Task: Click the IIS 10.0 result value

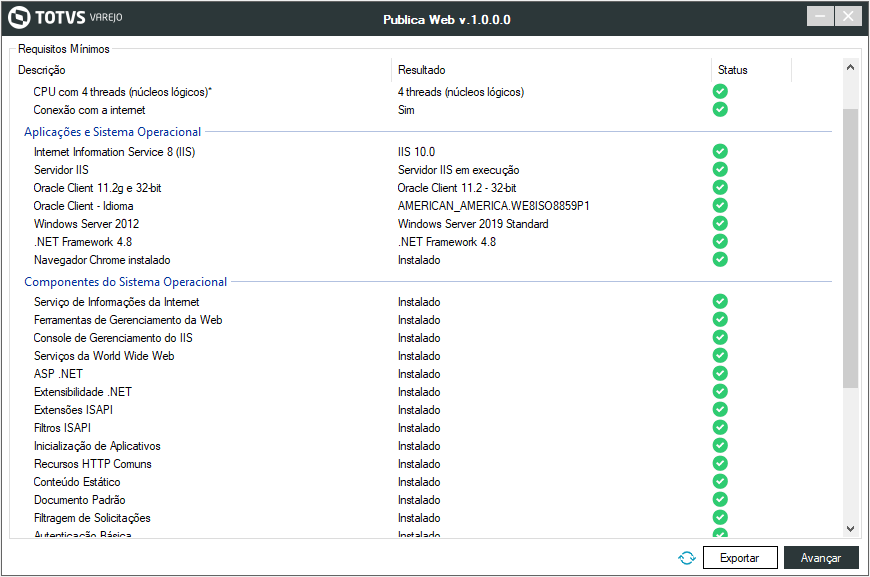Action: coord(416,151)
